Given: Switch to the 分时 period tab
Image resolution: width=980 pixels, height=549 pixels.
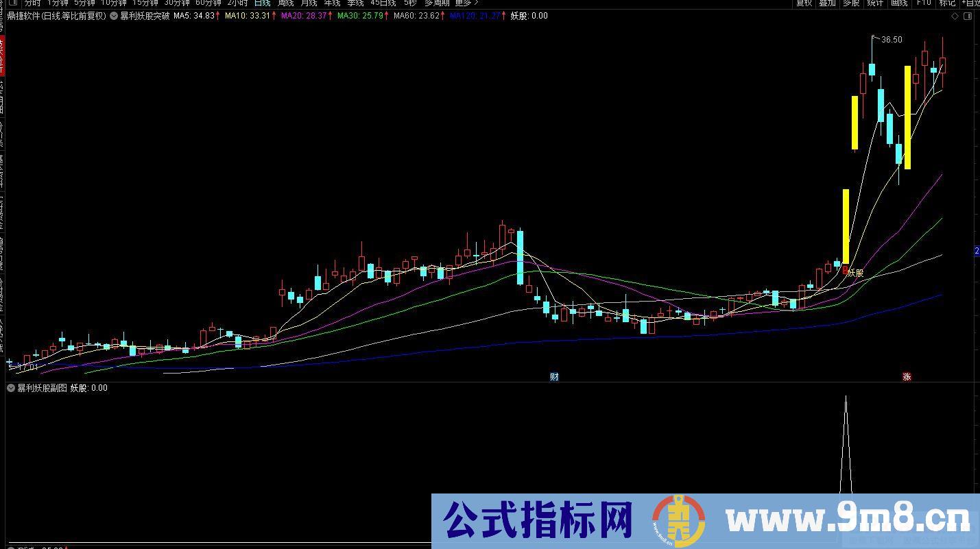Looking at the screenshot, I should point(32,3).
